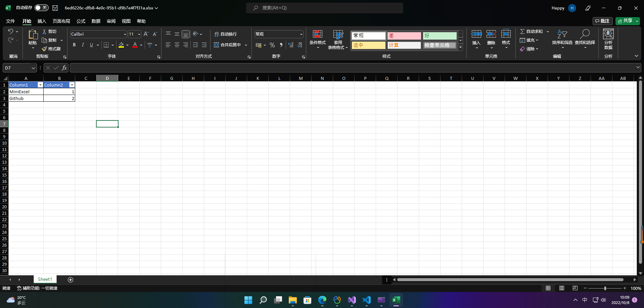644x308 pixels.
Task: Open Conditional Formatting options
Action: pyautogui.click(x=317, y=39)
